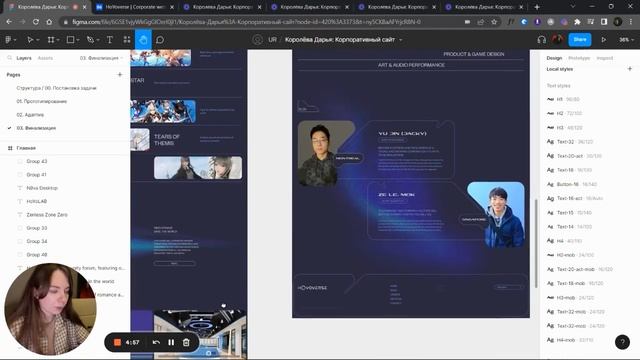Viewport: 640px width, 360px height.
Task: Restart the recording with undo arrow
Action: tap(156, 342)
